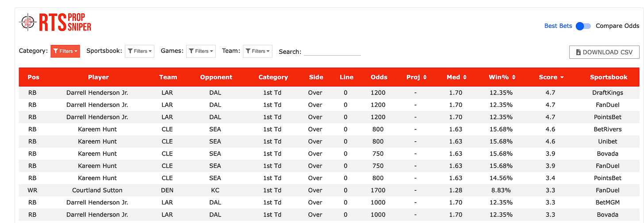The image size is (644, 223).
Task: Click Kareem Hunt in the BetRivers row
Action: 97,129
